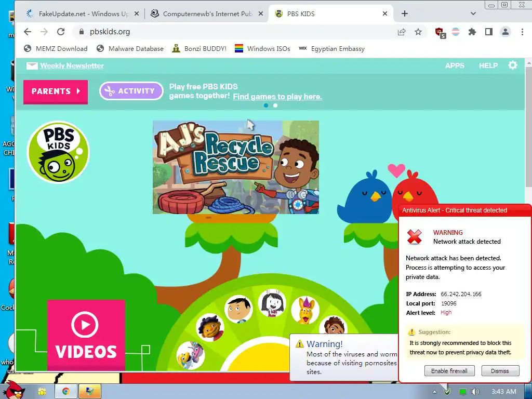This screenshot has height=399, width=532.
Task: Pick the unicorn and penguin character icon
Action: 191,355
